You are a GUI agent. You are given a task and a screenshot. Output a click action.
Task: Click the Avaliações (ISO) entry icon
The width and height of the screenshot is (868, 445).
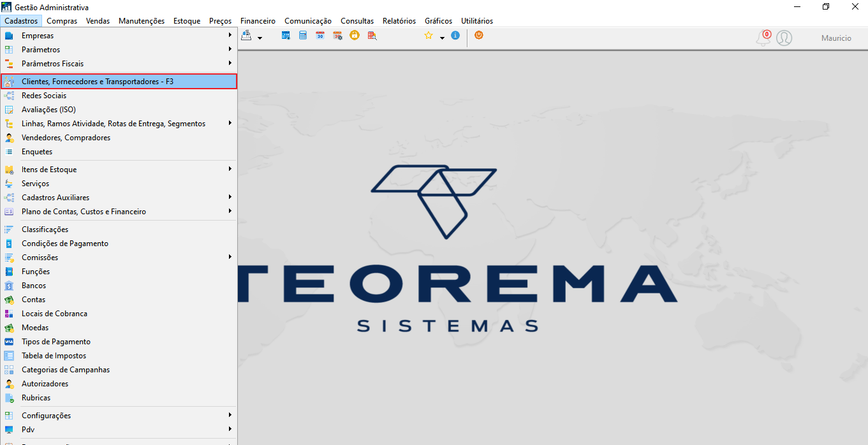(9, 110)
